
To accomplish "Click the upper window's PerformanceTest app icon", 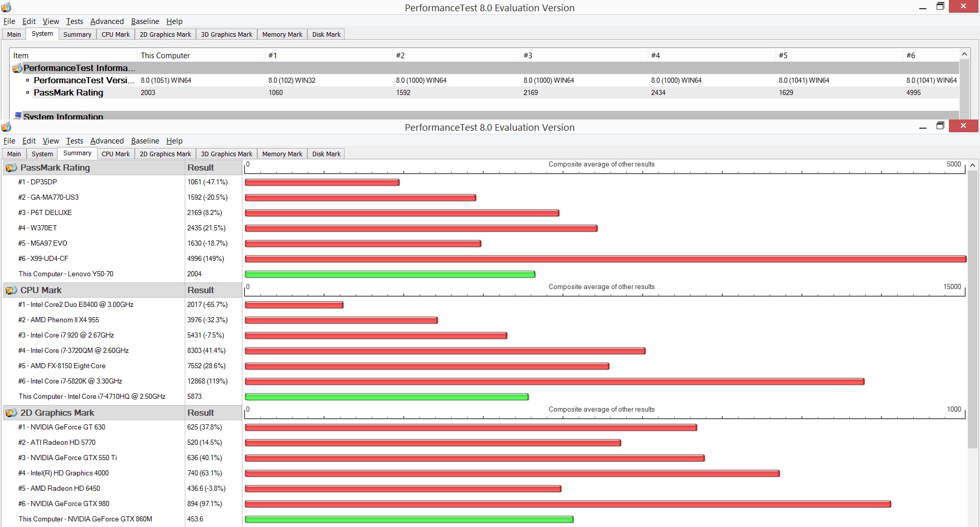I will [x=7, y=7].
